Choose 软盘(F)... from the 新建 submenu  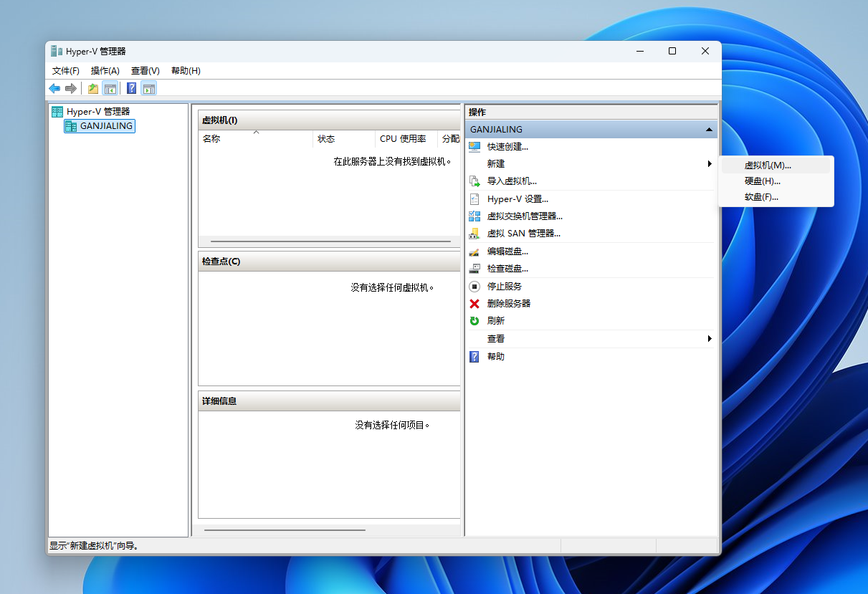[x=776, y=197]
